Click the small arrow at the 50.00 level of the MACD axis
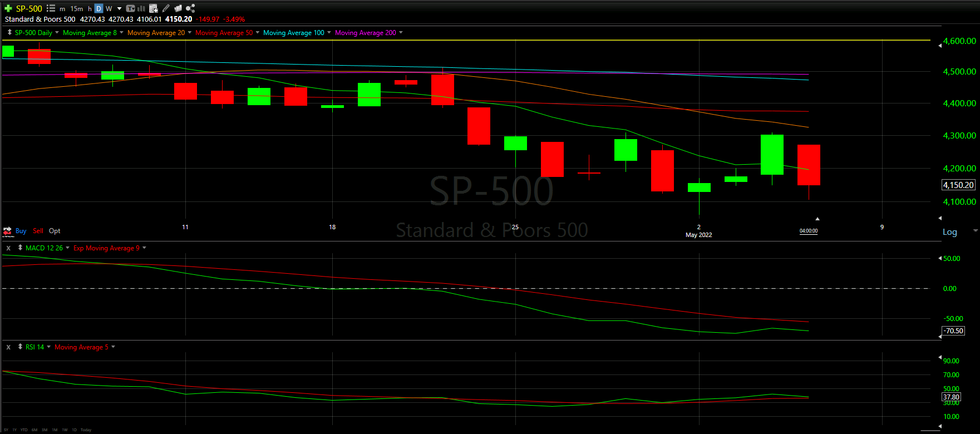 940,258
